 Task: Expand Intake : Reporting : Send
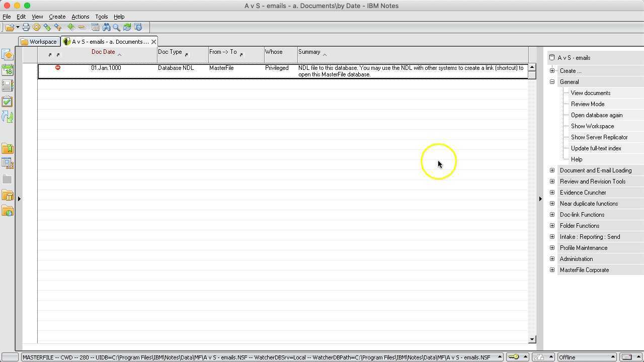[552, 237]
